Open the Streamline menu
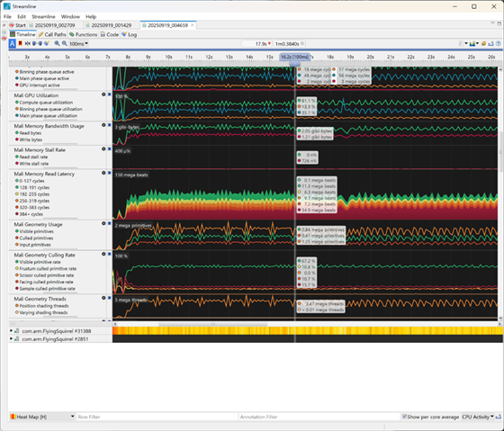This screenshot has height=431, width=504. [43, 16]
